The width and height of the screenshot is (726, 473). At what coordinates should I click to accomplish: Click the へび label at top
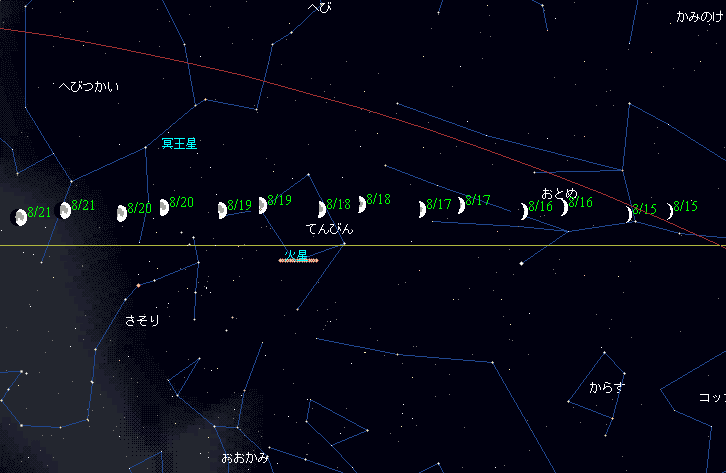pyautogui.click(x=320, y=7)
